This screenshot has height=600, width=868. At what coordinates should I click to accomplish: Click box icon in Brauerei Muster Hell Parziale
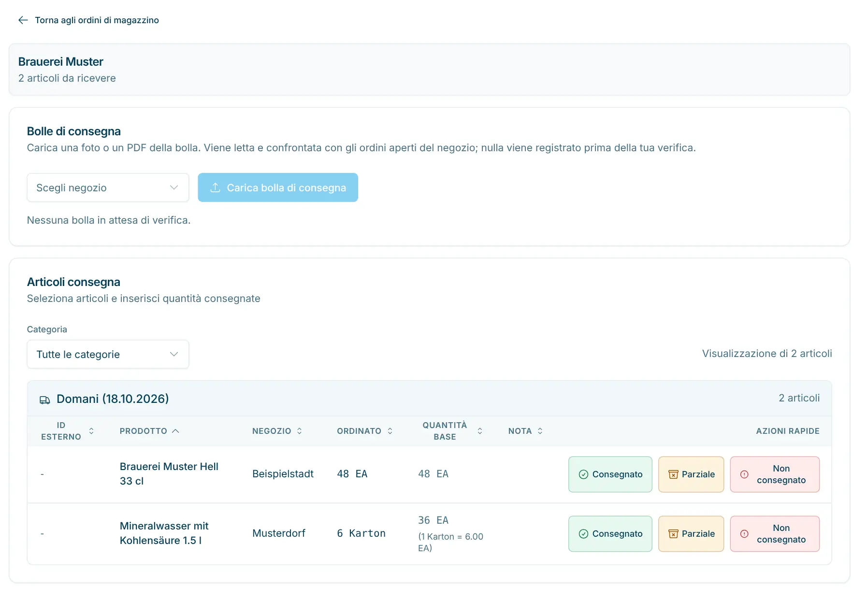coord(673,474)
